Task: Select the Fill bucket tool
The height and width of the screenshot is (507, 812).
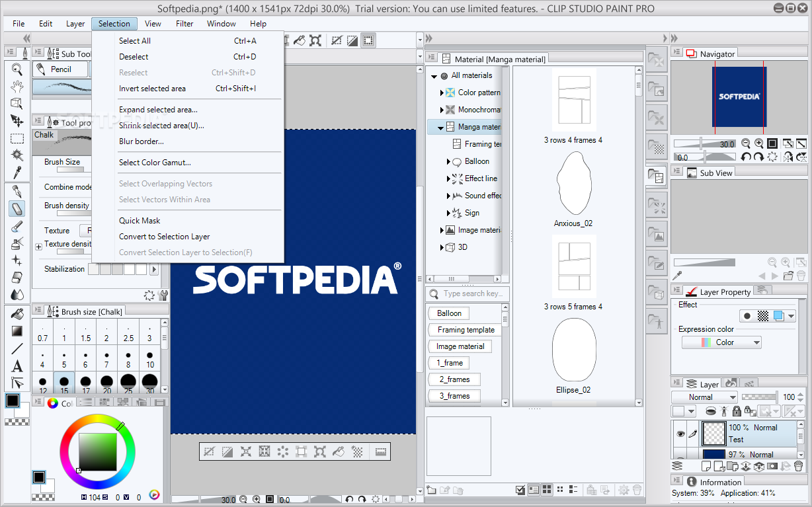Action: tap(17, 314)
